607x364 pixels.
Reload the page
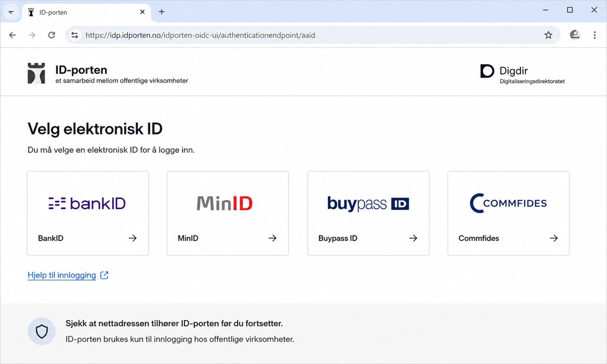(x=52, y=35)
